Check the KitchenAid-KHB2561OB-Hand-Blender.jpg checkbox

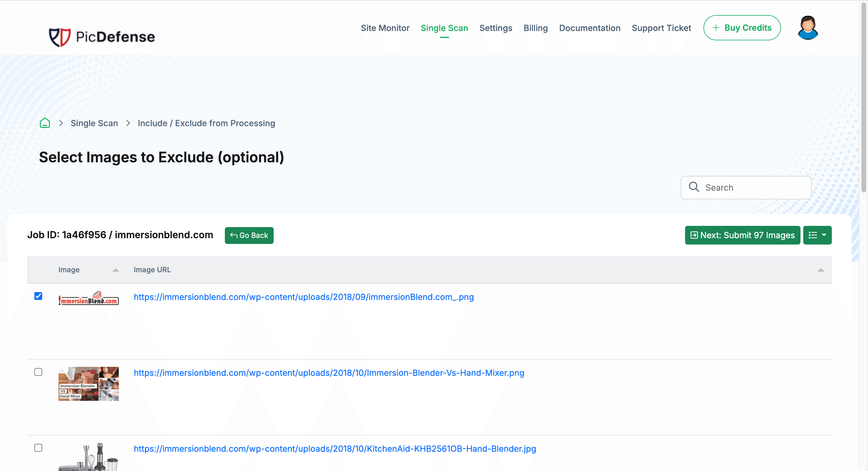click(x=38, y=448)
